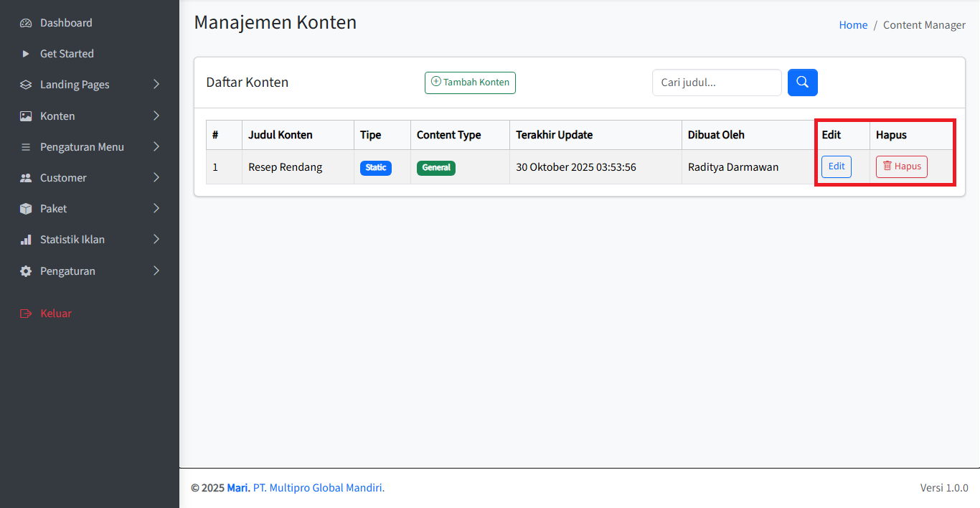Delete Resep Rendang with Hapus button

901,166
